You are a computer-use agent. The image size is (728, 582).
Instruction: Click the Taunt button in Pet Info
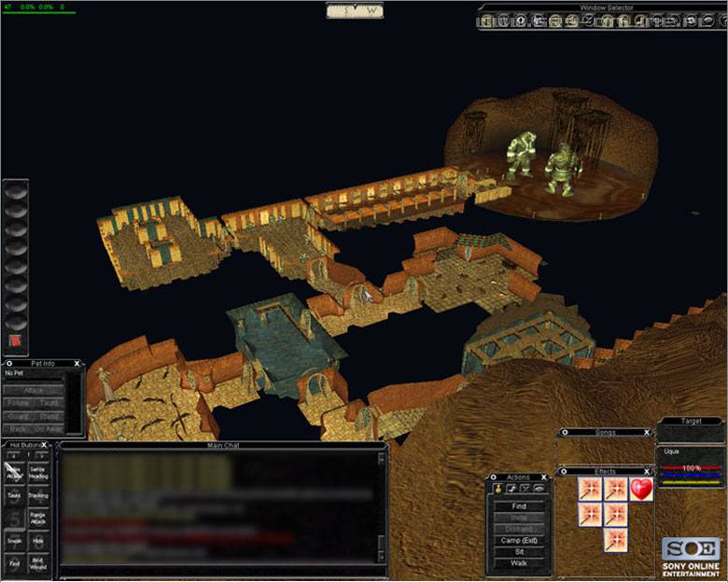coord(49,403)
